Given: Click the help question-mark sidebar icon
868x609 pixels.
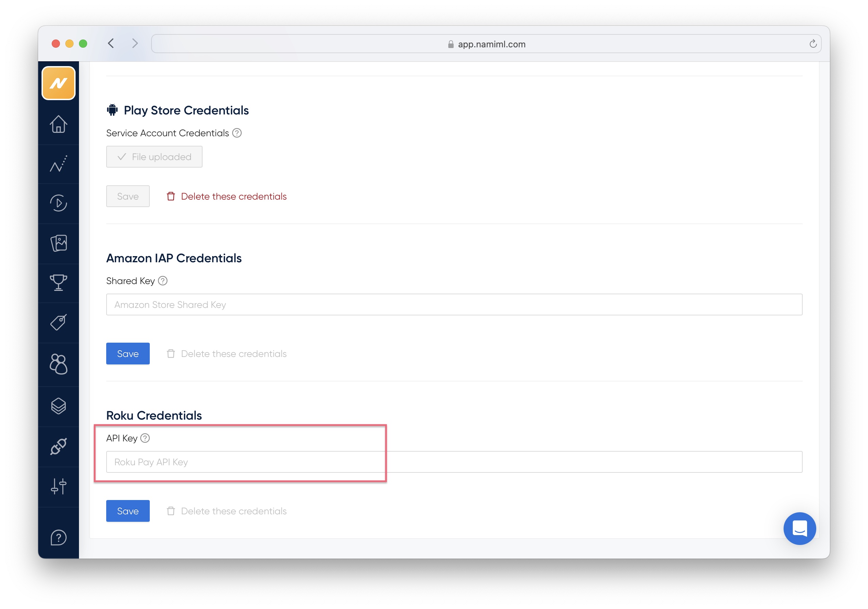Looking at the screenshot, I should coord(59,538).
